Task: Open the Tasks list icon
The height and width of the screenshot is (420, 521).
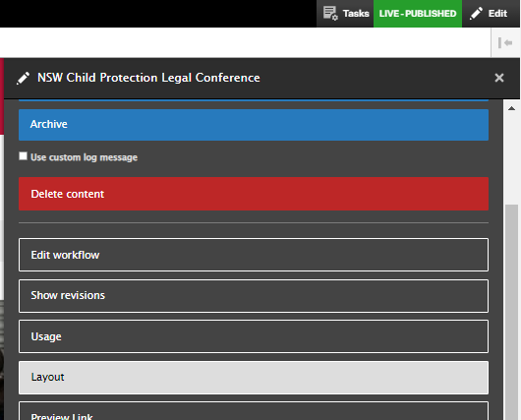Action: click(330, 14)
